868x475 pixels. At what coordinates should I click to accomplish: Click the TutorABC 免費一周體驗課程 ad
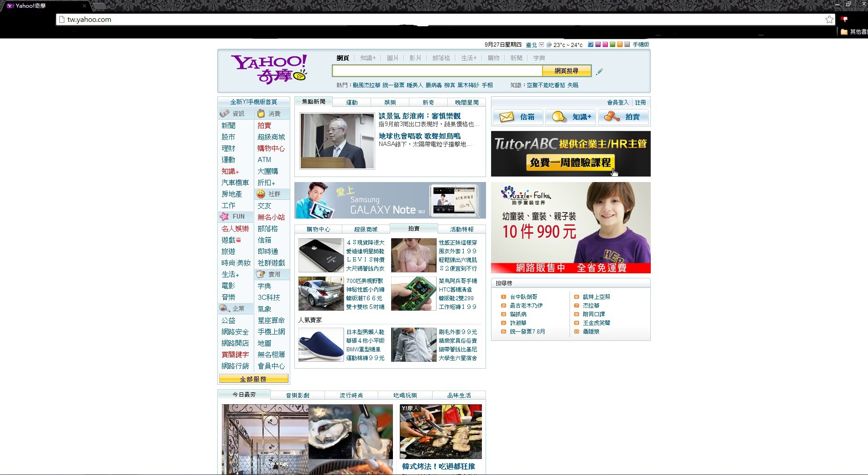(x=571, y=154)
